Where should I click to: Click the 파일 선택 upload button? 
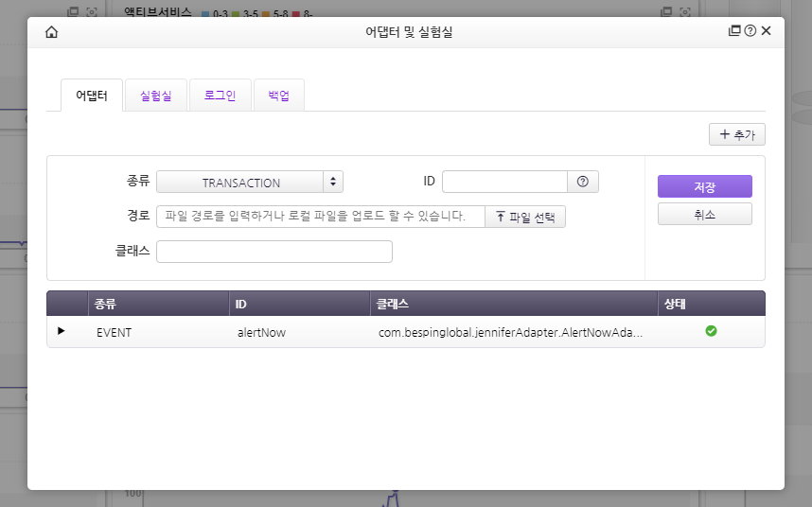[x=525, y=217]
